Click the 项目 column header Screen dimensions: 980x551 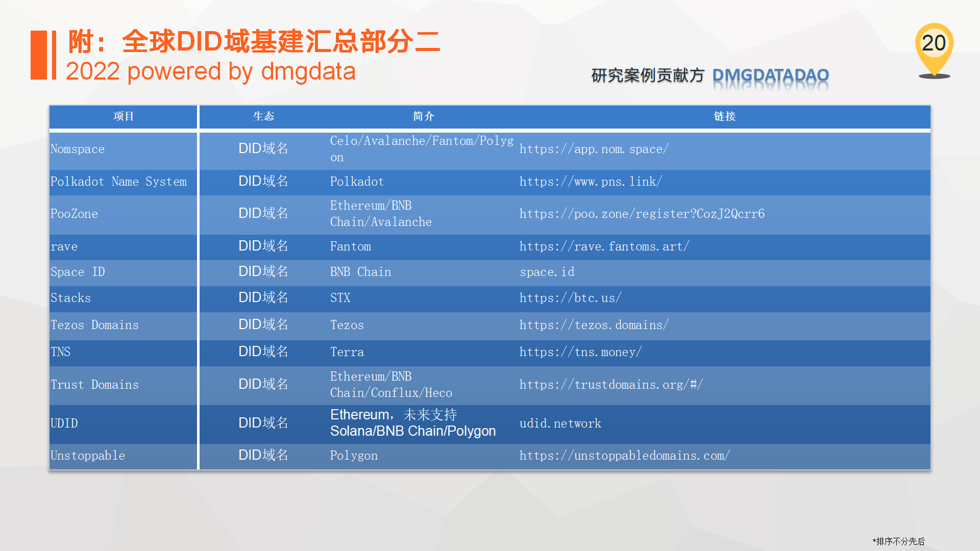click(124, 116)
